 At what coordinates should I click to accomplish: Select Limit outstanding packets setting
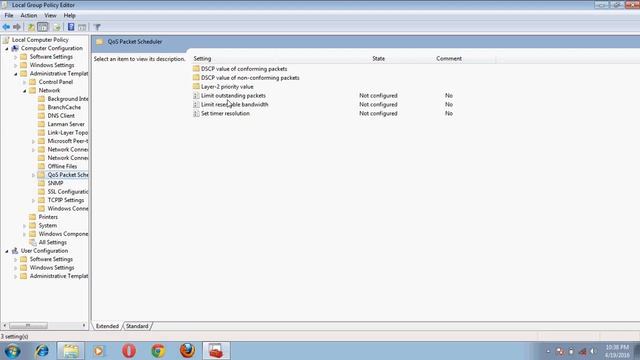click(x=233, y=96)
